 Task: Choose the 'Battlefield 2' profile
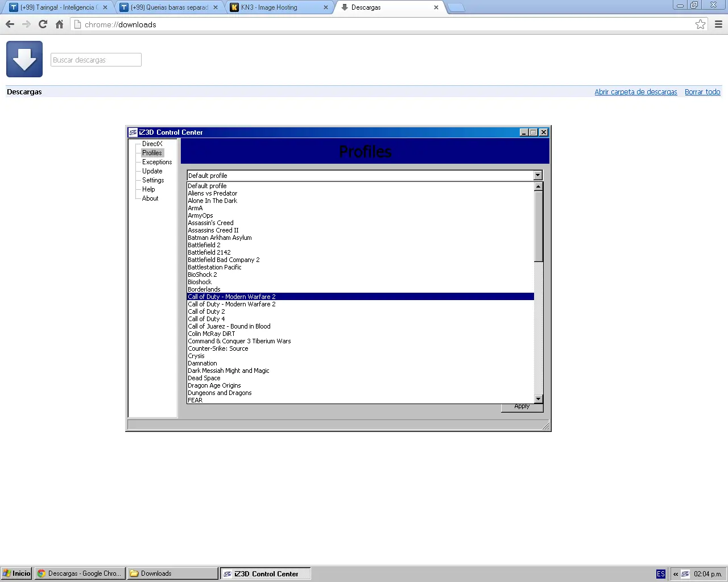click(361, 245)
